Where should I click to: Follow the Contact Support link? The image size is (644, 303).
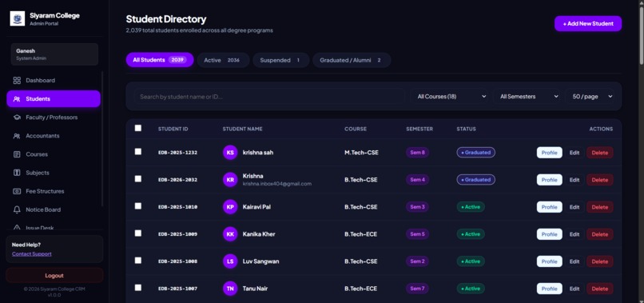tap(32, 254)
